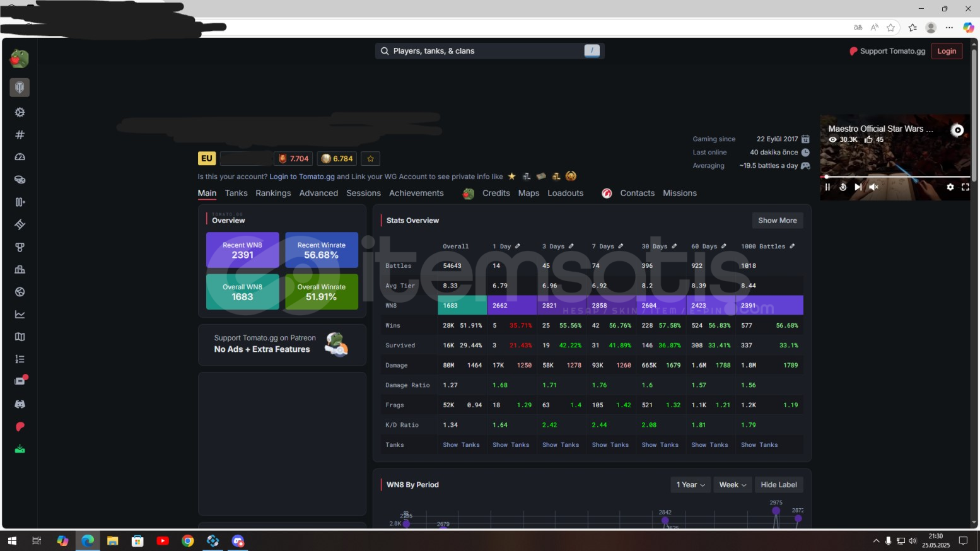Open the trophy medal sidebar icon
This screenshot has height=551, width=980.
pyautogui.click(x=20, y=247)
